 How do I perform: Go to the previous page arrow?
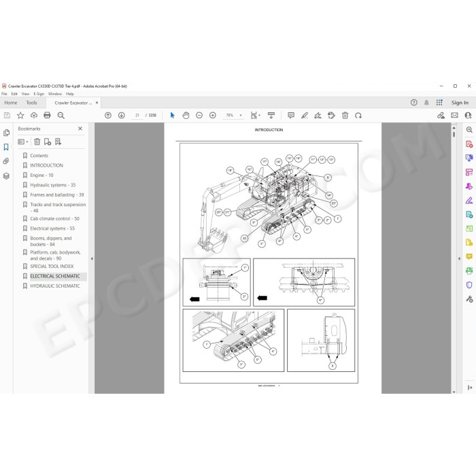108,116
